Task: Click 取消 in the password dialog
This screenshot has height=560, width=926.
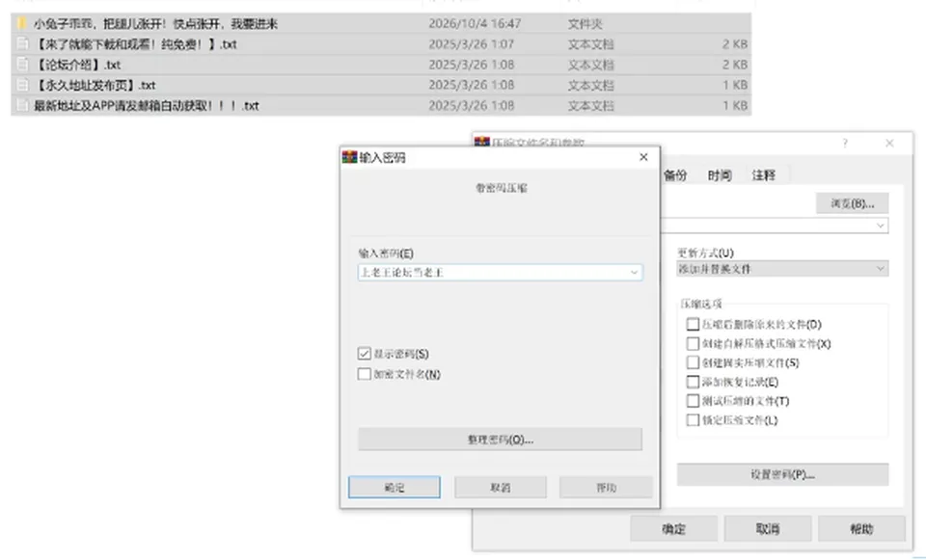Action: point(501,488)
